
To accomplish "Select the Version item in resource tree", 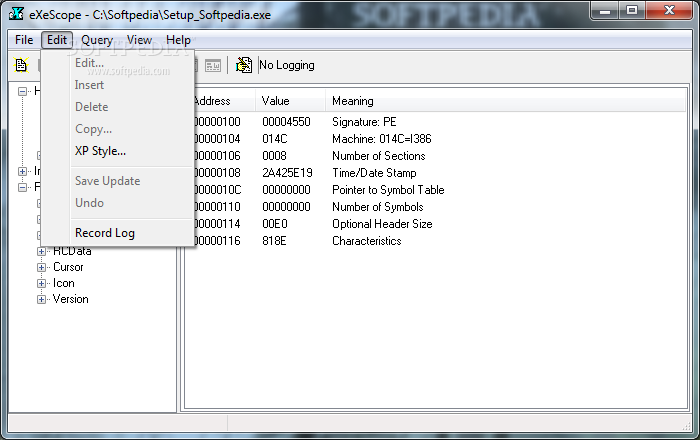I will [x=71, y=299].
